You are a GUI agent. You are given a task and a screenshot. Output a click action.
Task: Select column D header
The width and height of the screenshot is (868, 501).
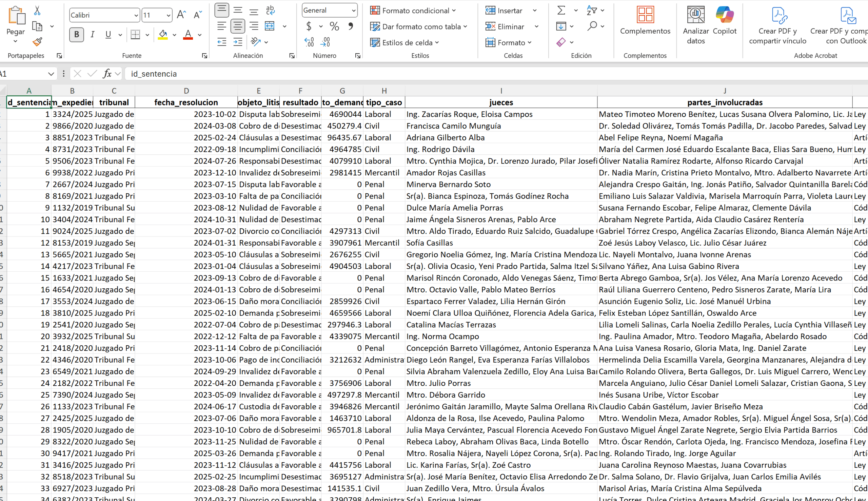(186, 91)
